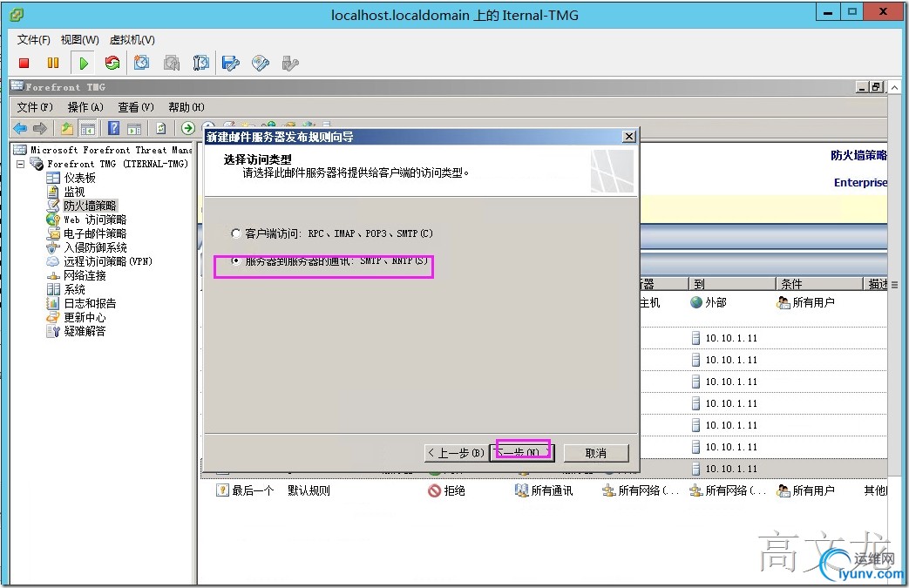Screen dimensions: 909x588
Task: Select 入侵防御系统 in the tree
Action: pyautogui.click(x=95, y=247)
